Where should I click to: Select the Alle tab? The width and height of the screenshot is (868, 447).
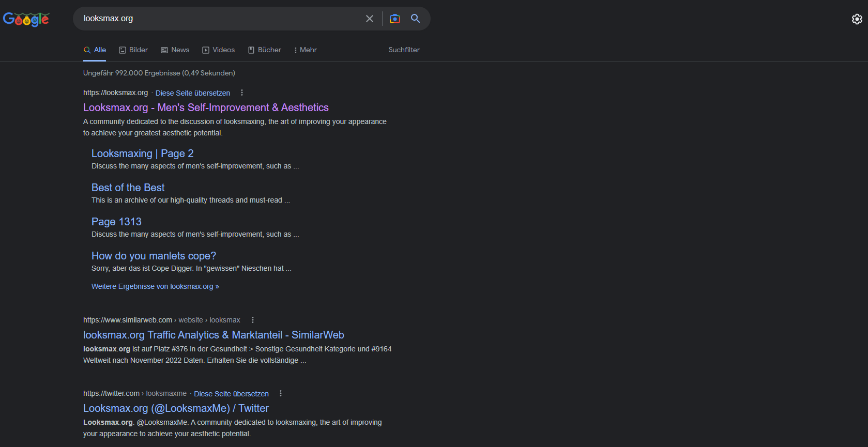pyautogui.click(x=95, y=50)
